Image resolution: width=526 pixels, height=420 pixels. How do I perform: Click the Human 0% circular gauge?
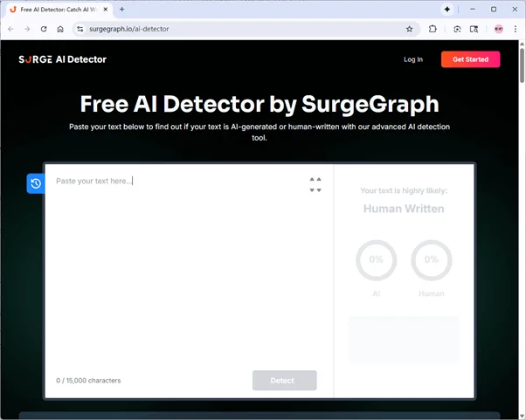tap(432, 260)
